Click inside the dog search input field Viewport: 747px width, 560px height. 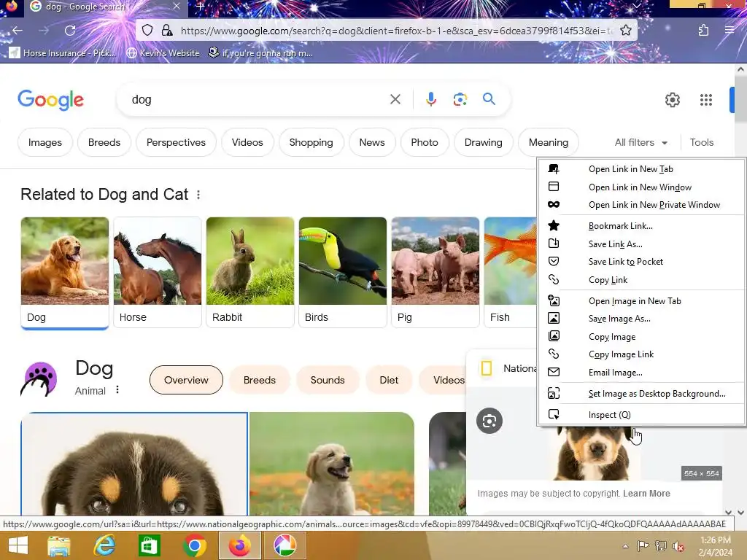[258, 99]
